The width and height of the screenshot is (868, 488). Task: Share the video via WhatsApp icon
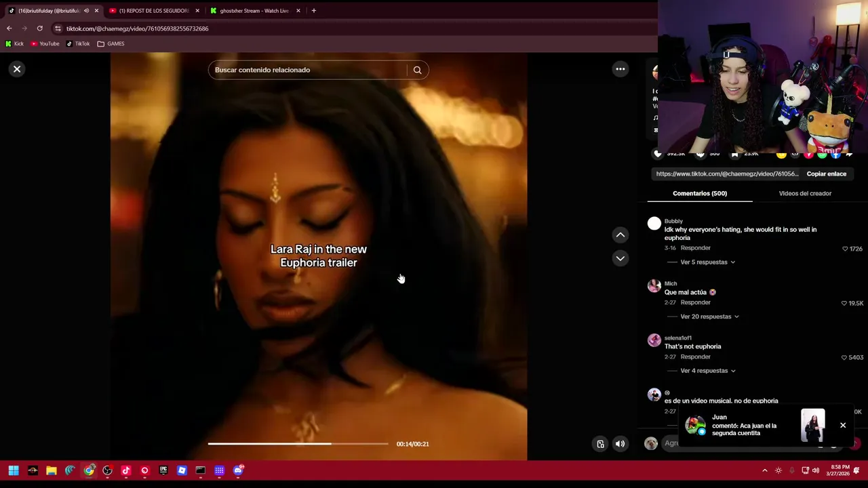pos(822,155)
